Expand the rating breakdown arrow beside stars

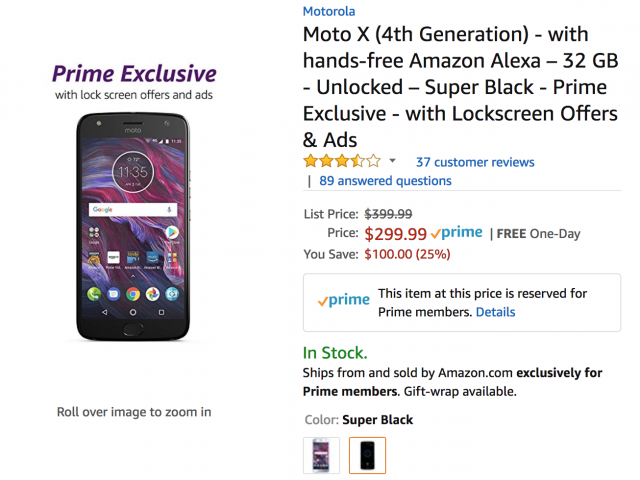pos(392,161)
